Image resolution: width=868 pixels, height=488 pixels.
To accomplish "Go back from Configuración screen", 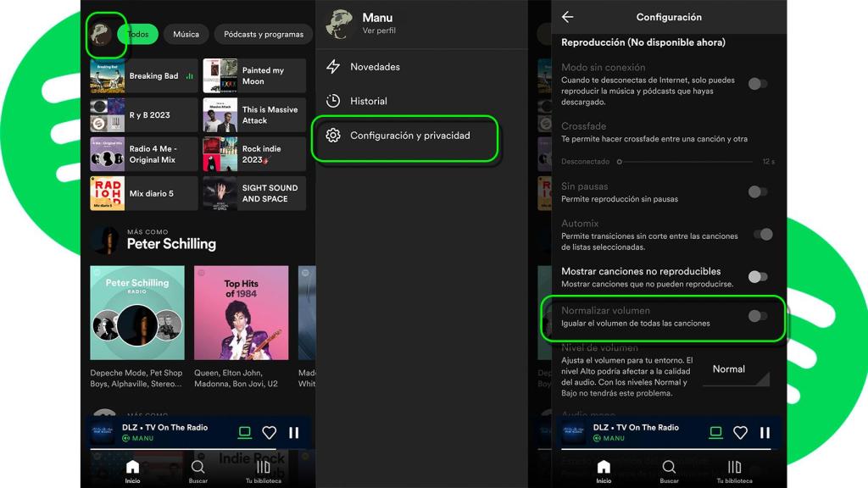I will coord(567,17).
